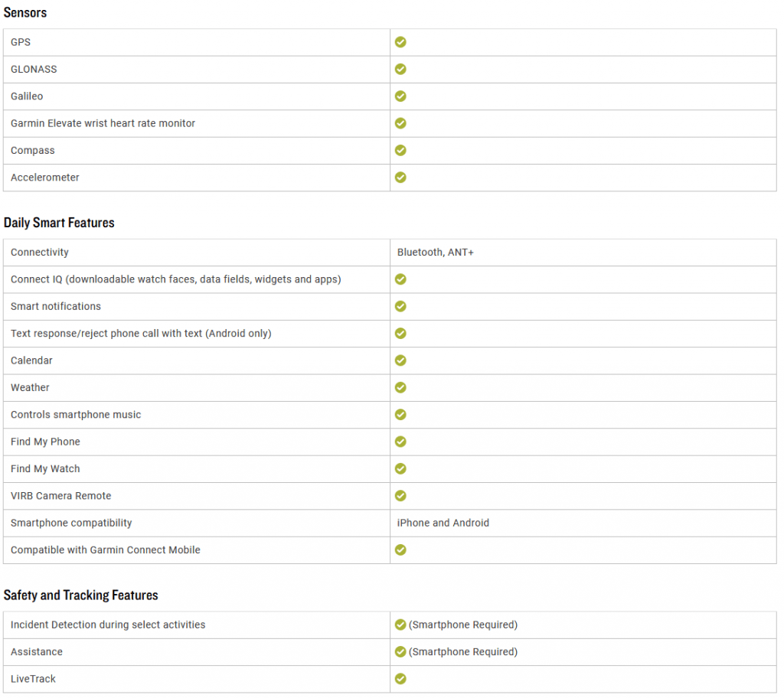The width and height of the screenshot is (784, 698).
Task: Click the checkmark beside Galileo
Action: click(400, 96)
